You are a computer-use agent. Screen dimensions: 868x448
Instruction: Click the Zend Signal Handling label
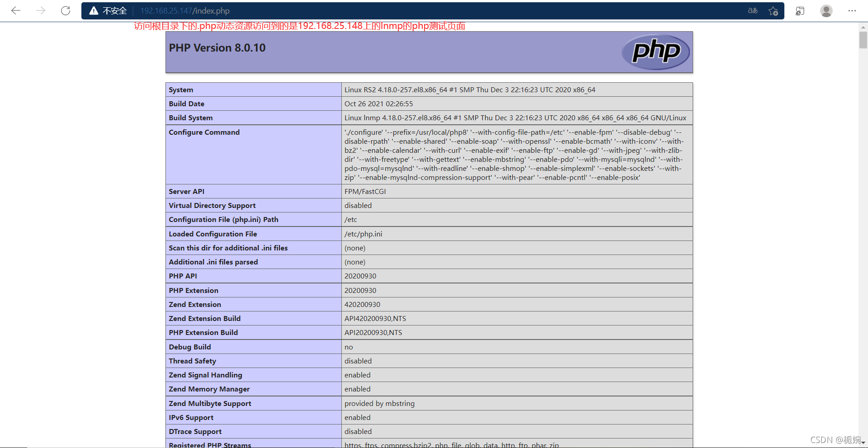pyautogui.click(x=205, y=375)
